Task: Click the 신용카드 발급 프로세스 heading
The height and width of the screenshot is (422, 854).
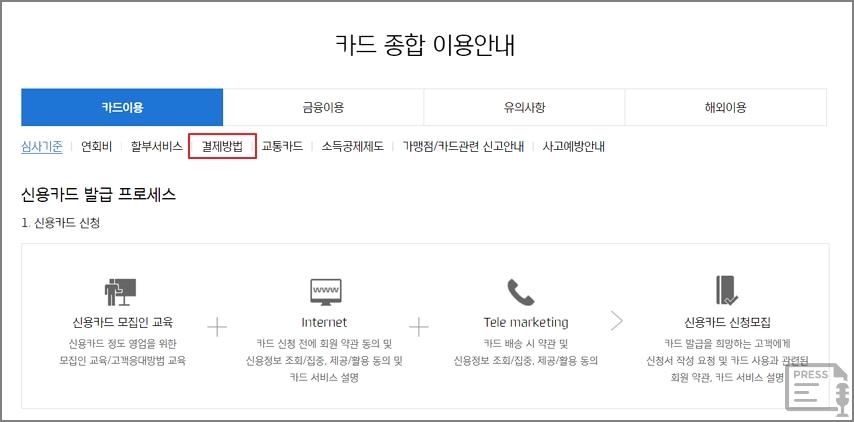Action: coord(99,194)
